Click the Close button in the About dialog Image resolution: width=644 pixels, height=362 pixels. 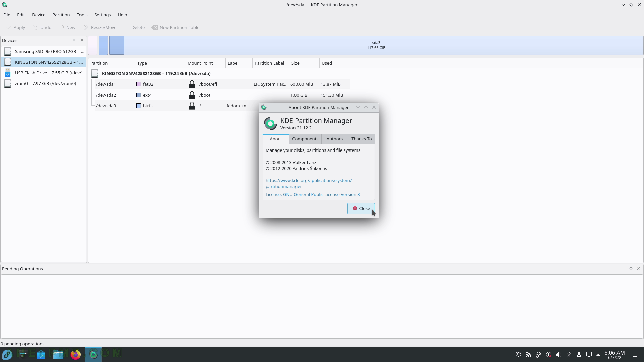click(361, 208)
